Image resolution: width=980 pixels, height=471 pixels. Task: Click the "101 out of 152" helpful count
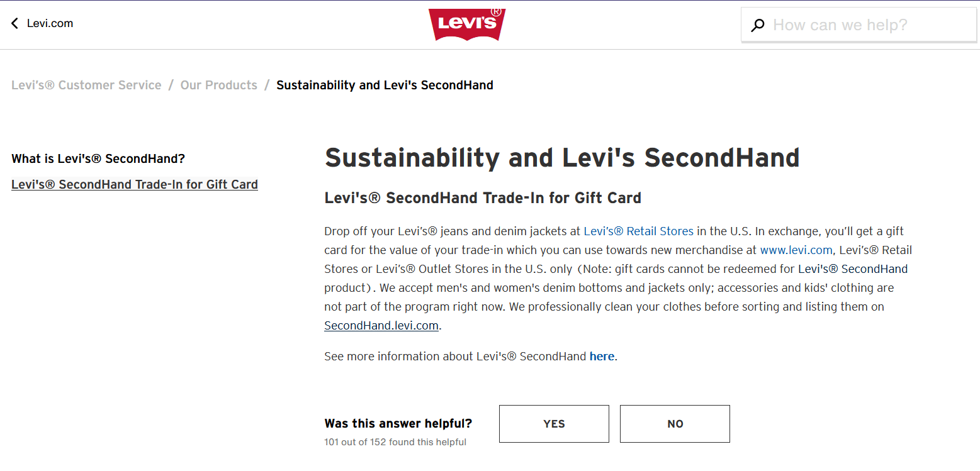[395, 442]
